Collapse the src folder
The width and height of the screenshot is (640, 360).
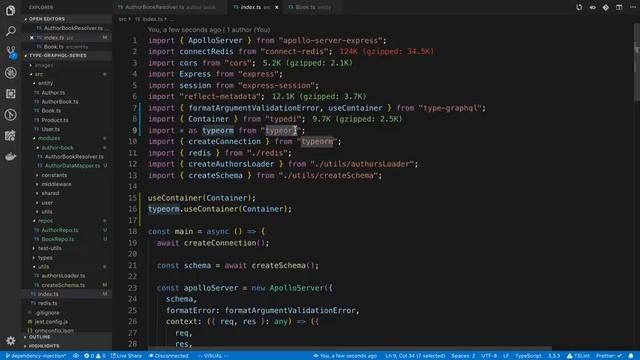pyautogui.click(x=66, y=74)
